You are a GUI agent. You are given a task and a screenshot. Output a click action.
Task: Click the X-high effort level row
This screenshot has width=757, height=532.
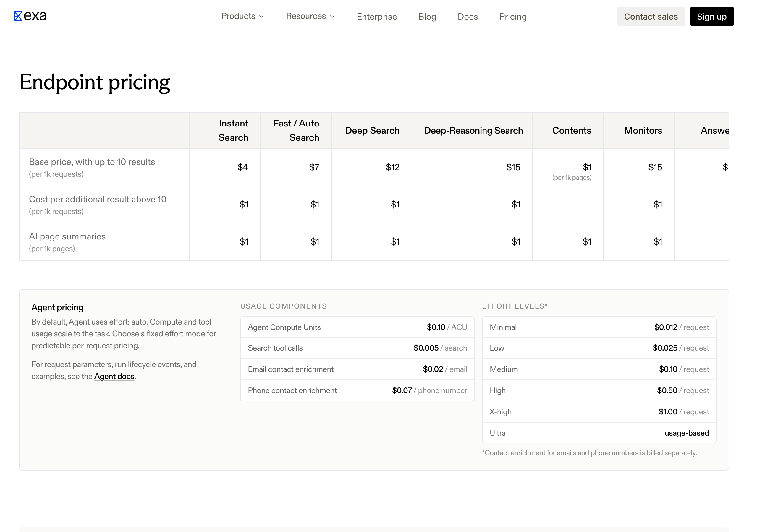pyautogui.click(x=599, y=412)
